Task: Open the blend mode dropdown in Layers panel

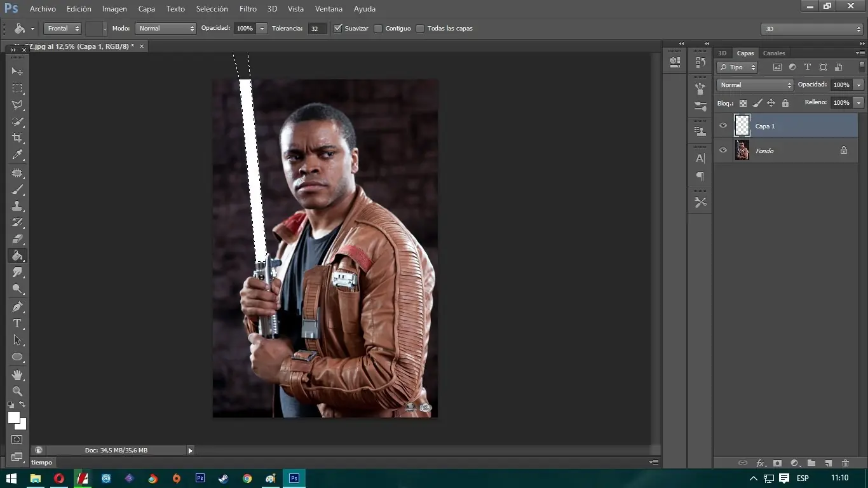Action: pyautogui.click(x=754, y=85)
